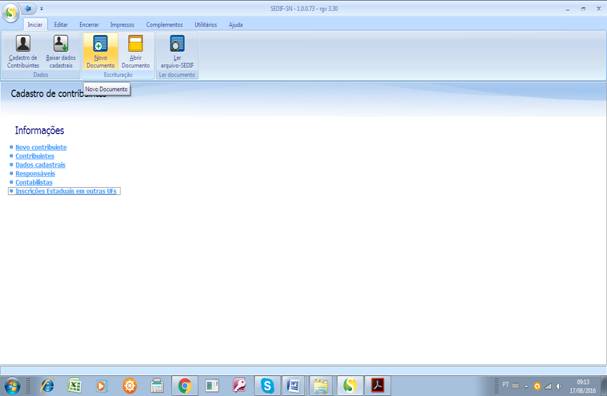Select Ler arquivo-SEDIF icon
607x396 pixels.
point(177,51)
